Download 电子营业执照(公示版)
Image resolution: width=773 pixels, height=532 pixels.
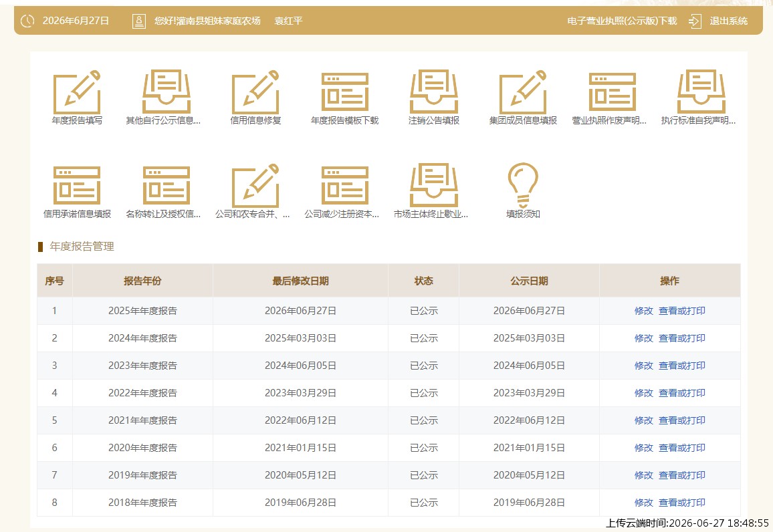pyautogui.click(x=622, y=21)
